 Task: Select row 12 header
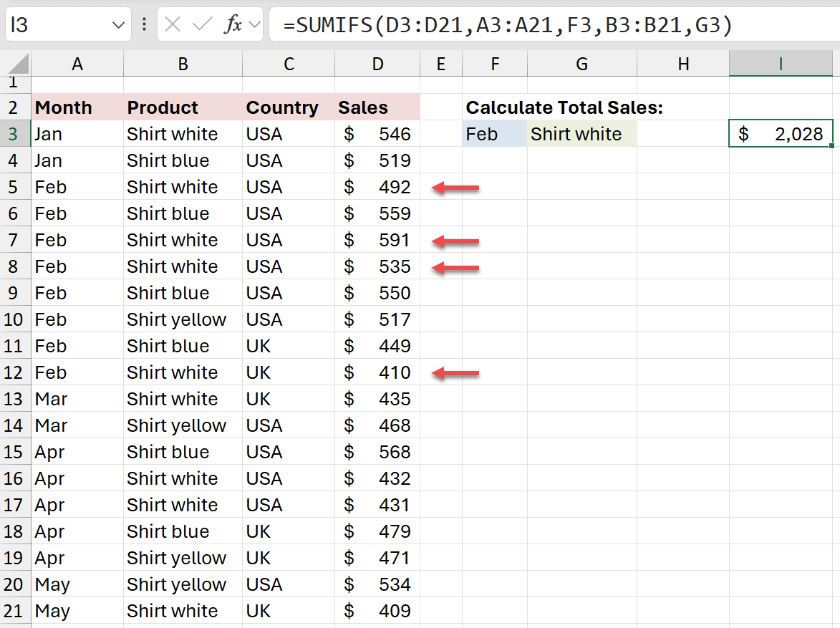coord(15,372)
